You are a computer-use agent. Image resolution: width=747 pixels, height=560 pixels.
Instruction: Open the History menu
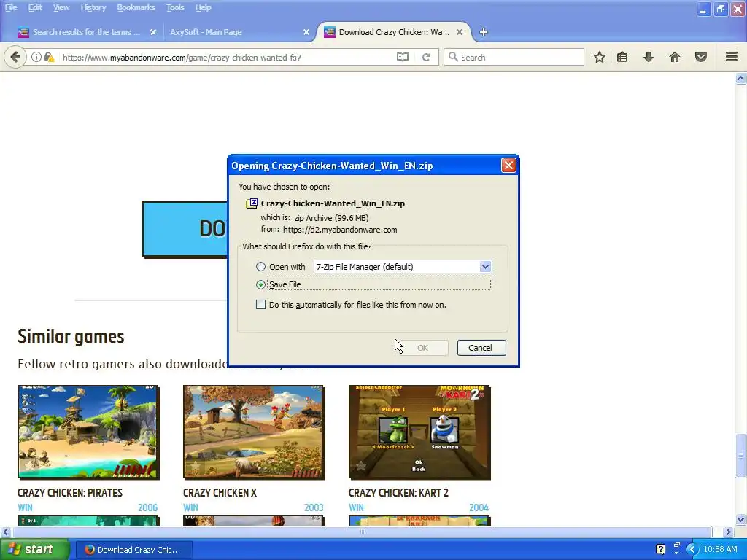pos(93,7)
